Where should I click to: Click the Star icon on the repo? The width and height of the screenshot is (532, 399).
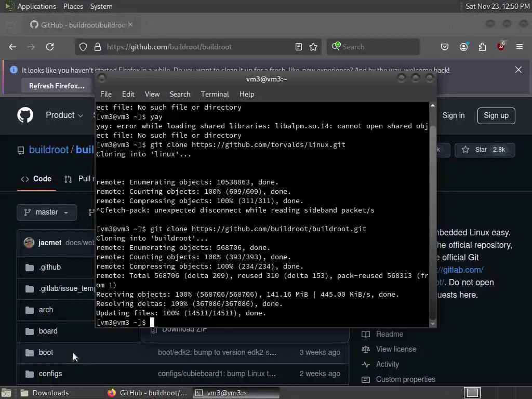click(x=465, y=150)
